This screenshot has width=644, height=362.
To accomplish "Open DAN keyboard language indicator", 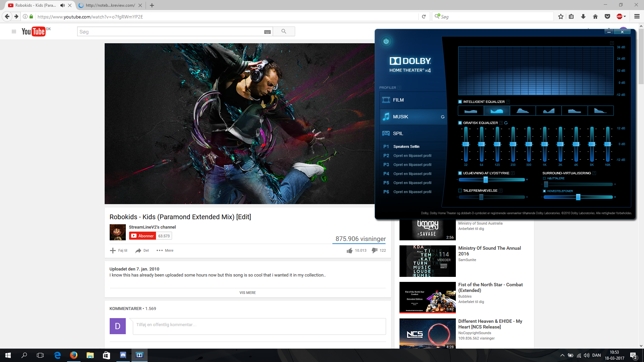I will point(596,355).
